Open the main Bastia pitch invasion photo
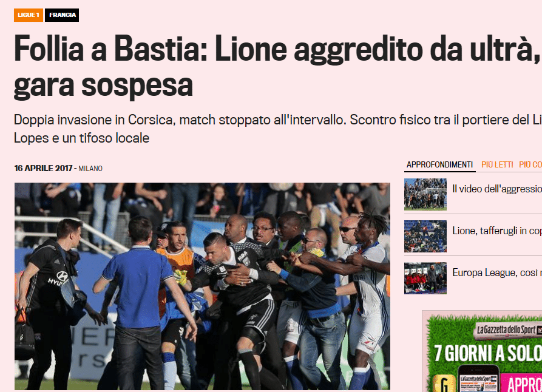This screenshot has width=542, height=392. [202, 286]
